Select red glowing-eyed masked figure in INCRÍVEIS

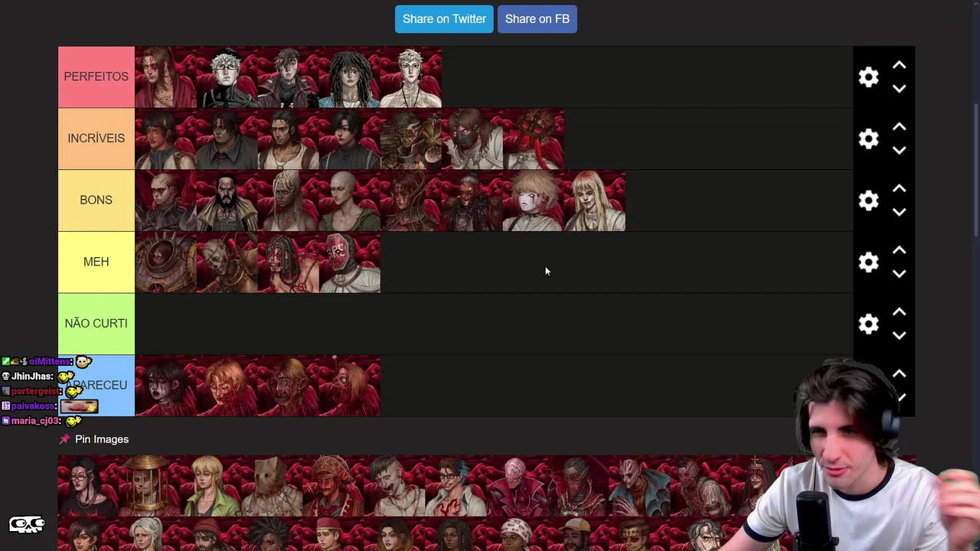coord(534,139)
